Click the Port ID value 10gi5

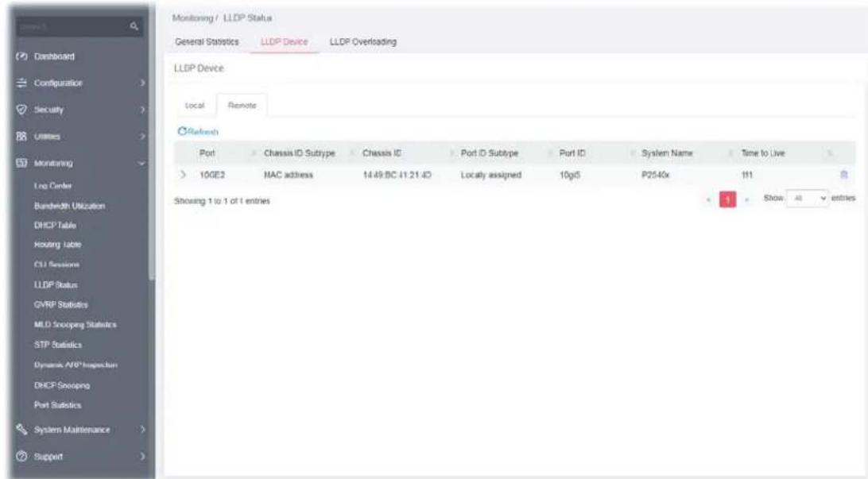tap(570, 175)
